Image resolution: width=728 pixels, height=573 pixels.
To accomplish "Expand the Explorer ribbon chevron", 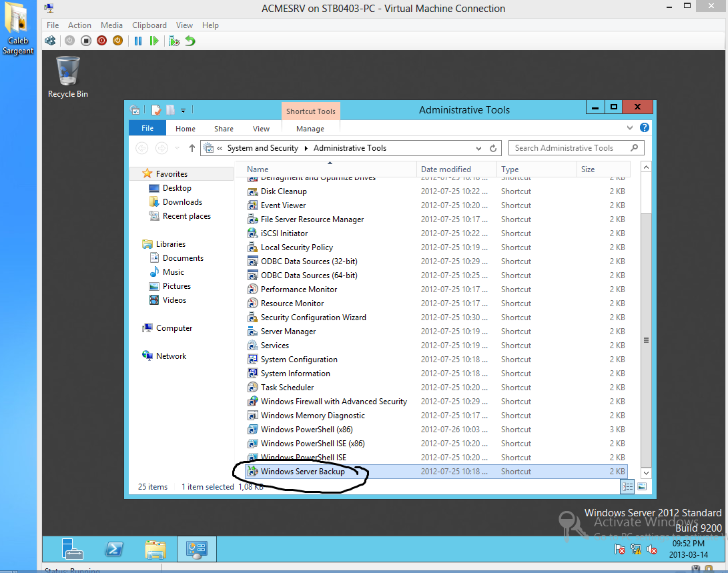I will pos(629,127).
